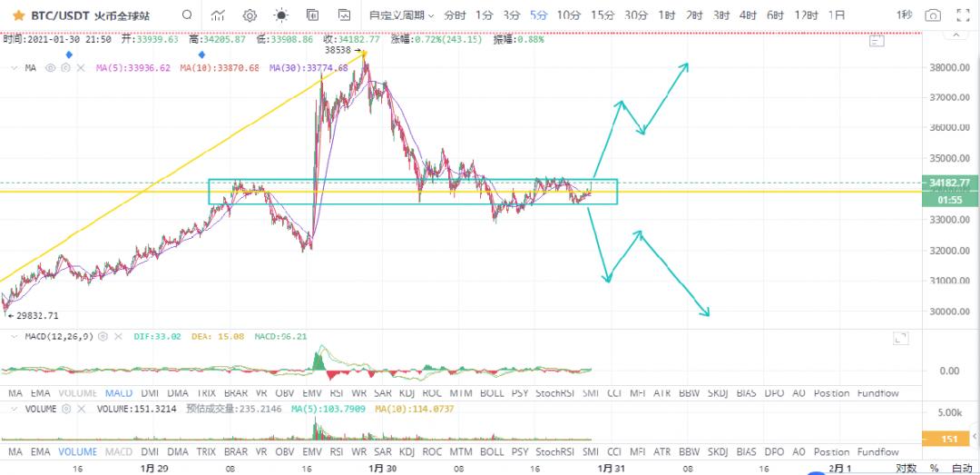Switch to the 1日 daily interval

tap(837, 15)
